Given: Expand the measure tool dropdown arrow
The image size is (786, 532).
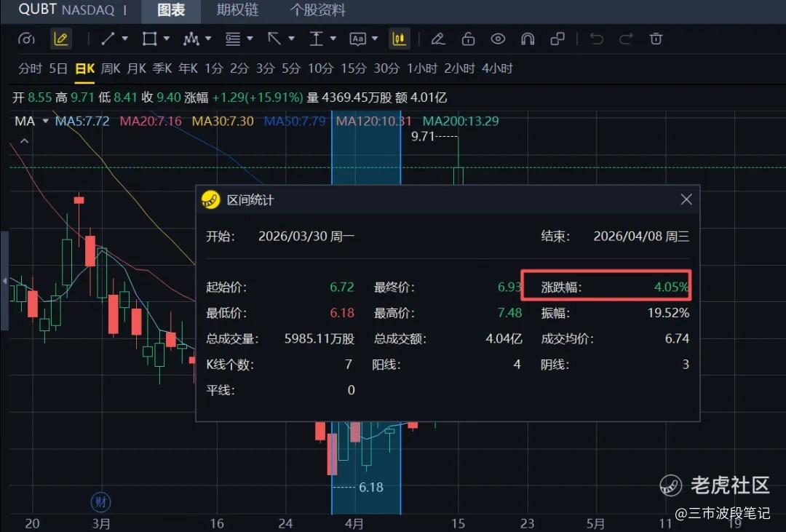Looking at the screenshot, I should point(333,39).
